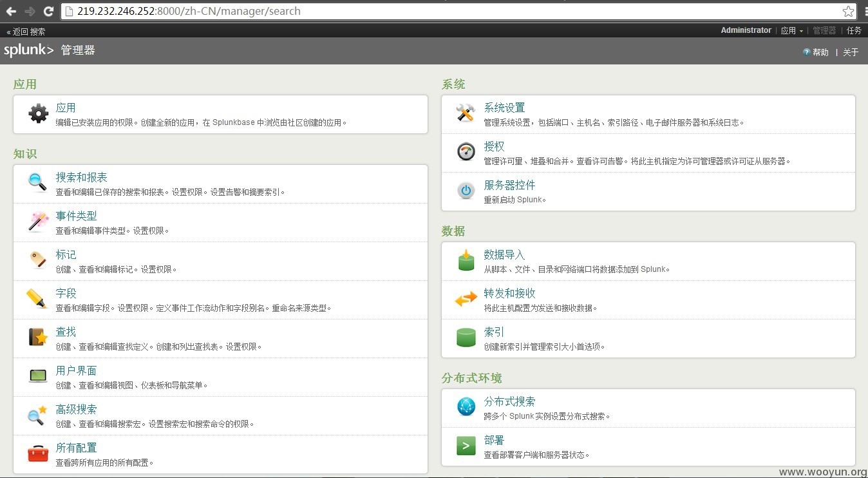Click the magnifier icon for 搜索和报表
This screenshot has width=868, height=478.
tap(37, 183)
